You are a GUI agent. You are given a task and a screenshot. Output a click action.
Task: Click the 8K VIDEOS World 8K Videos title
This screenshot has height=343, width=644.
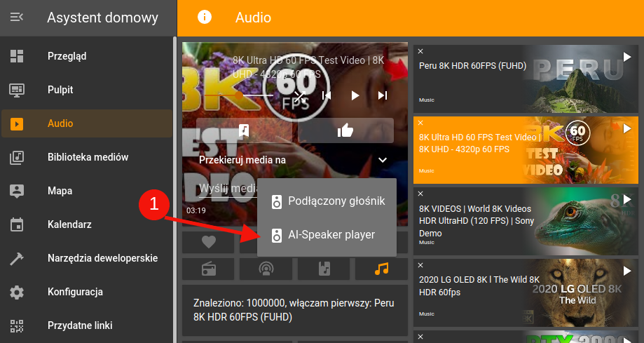[477, 221]
